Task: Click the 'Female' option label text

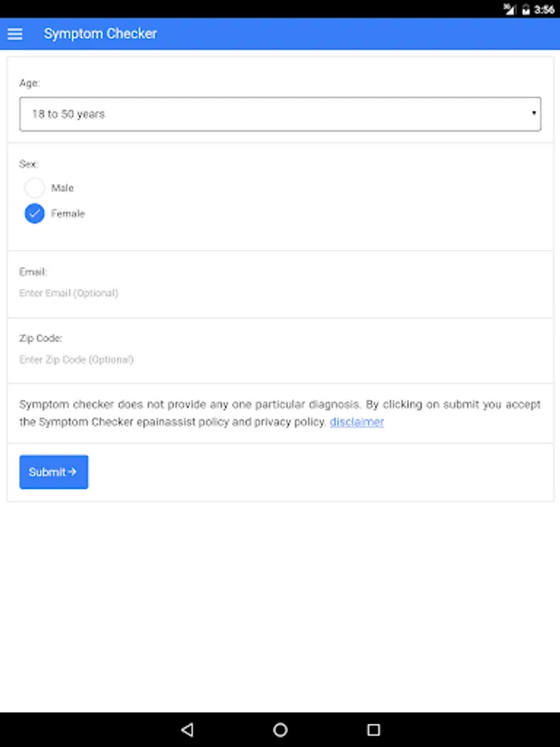Action: (x=68, y=213)
